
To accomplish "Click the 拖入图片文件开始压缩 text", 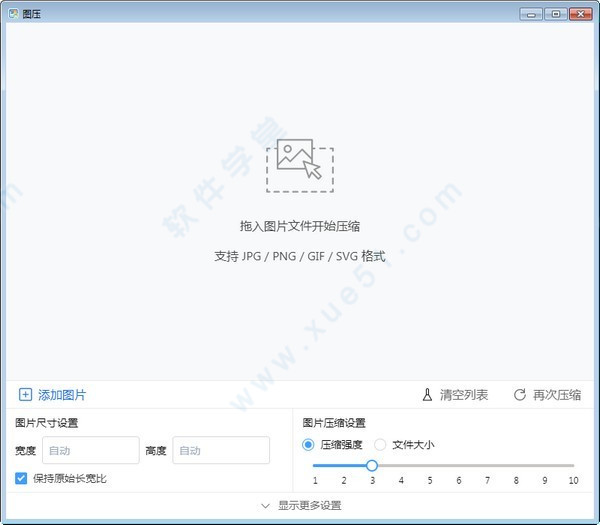I will coord(300,226).
